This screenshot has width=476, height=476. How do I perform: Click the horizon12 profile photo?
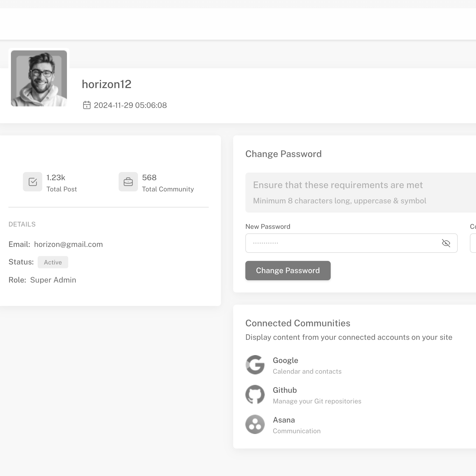39,78
